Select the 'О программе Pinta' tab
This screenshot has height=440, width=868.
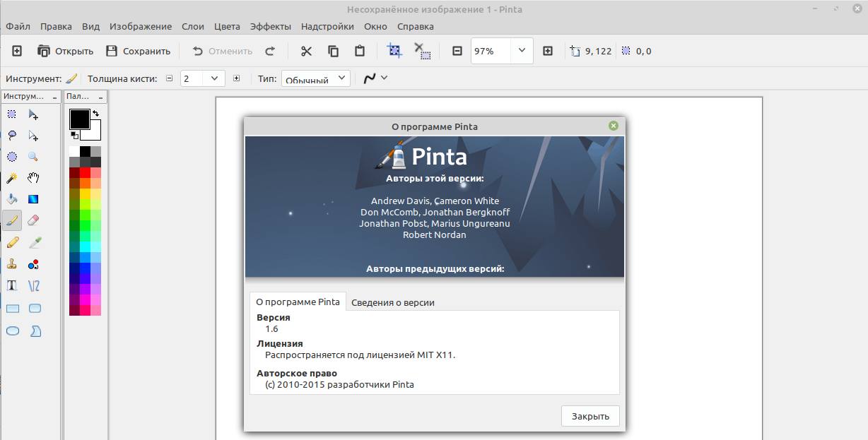pos(298,302)
